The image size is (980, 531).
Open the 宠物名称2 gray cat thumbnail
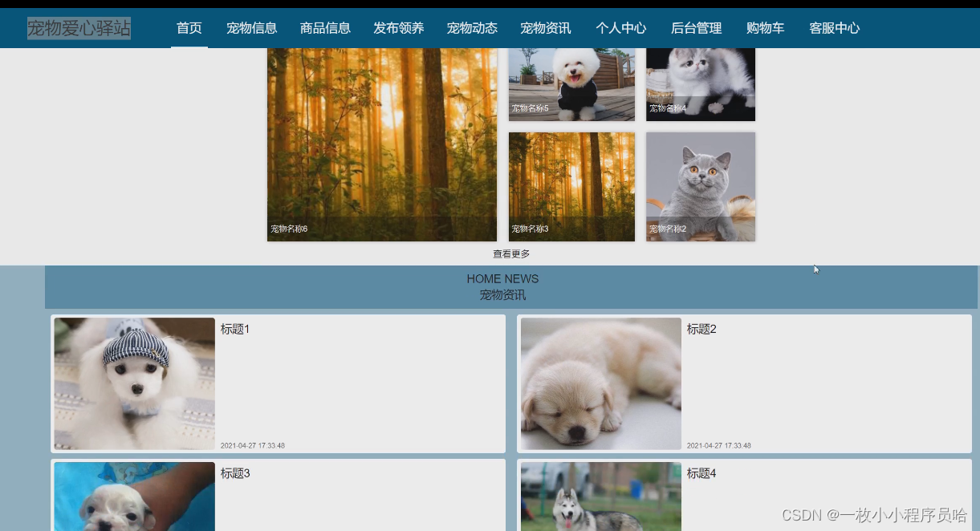pos(701,186)
